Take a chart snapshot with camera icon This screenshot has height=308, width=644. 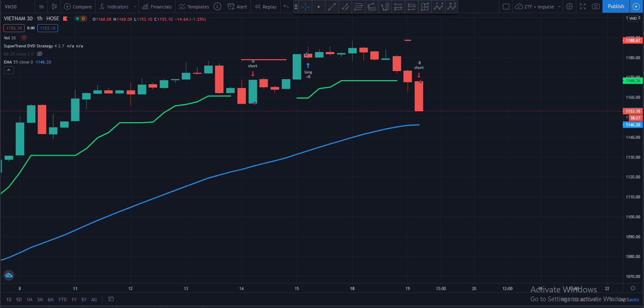[x=596, y=6]
